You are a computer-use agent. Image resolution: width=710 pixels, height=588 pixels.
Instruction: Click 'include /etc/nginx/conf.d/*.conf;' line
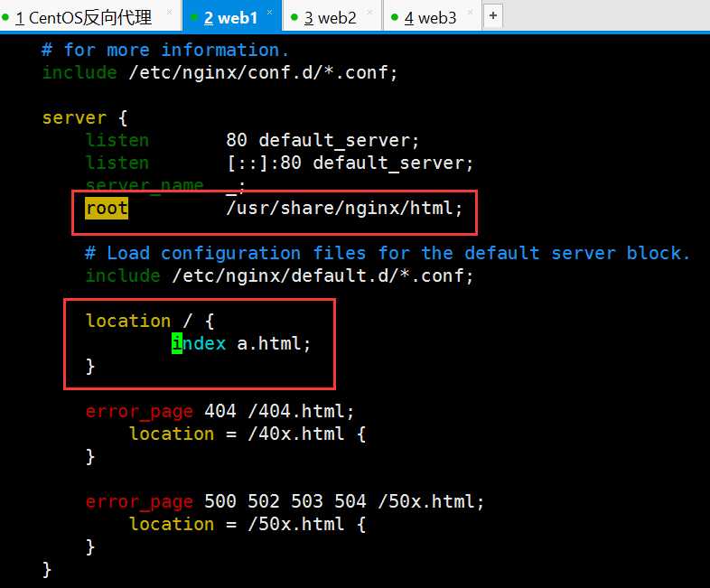point(220,72)
